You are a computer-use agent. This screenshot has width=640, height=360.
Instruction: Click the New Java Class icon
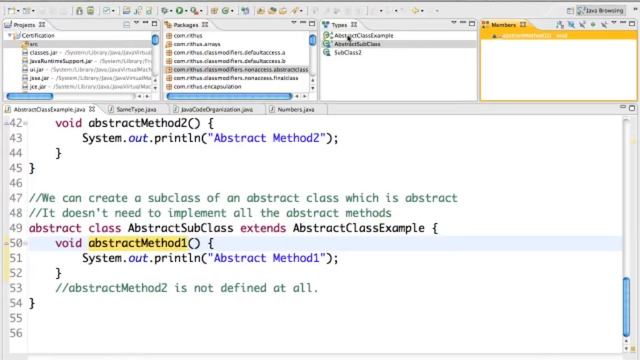click(225, 11)
